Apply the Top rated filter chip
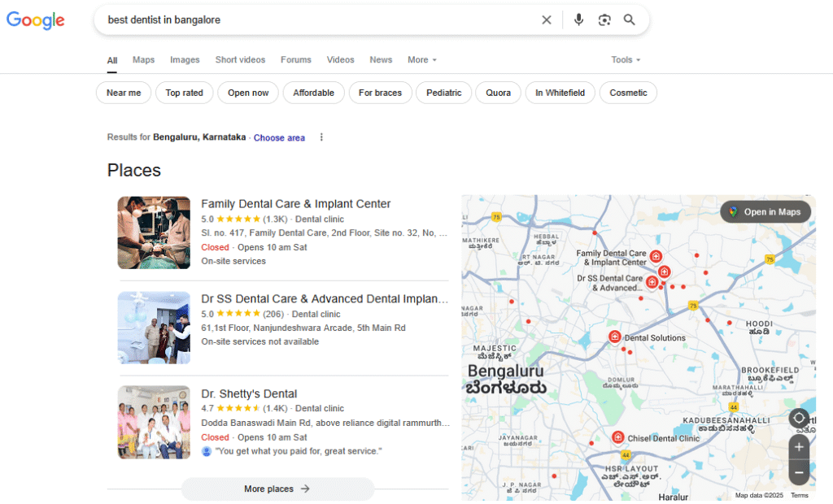The image size is (833, 504). pos(185,93)
